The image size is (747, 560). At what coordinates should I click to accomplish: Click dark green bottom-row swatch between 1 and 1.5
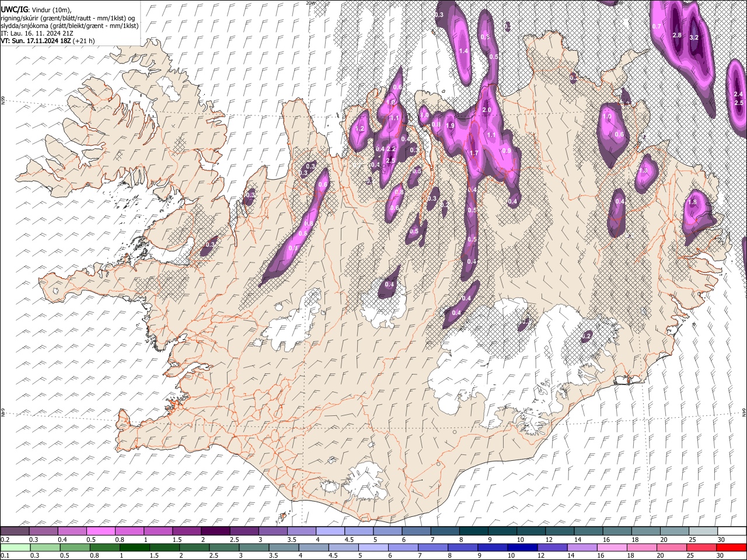pyautogui.click(x=135, y=547)
